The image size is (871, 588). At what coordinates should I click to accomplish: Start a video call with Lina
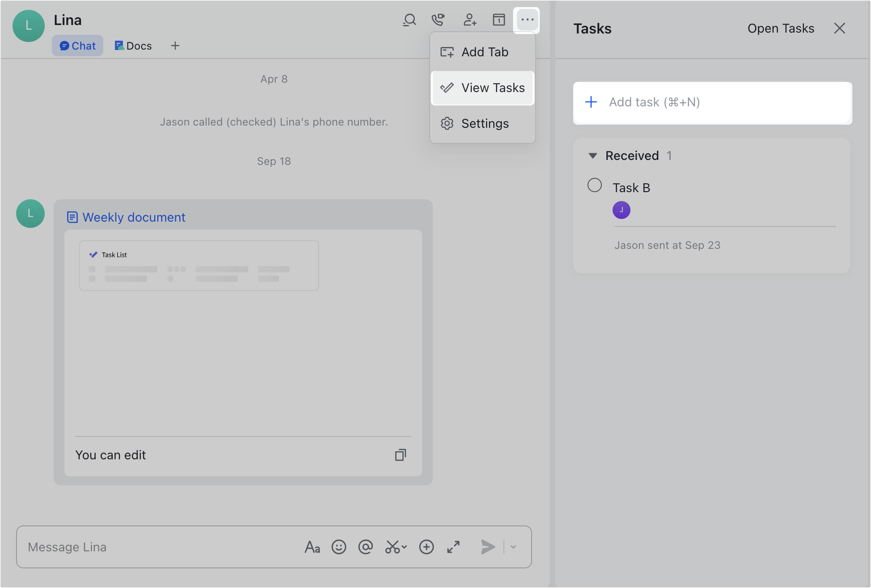click(x=438, y=20)
